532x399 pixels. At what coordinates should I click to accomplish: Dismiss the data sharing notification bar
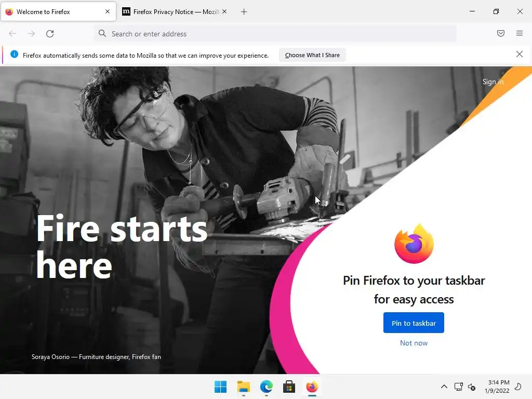519,54
